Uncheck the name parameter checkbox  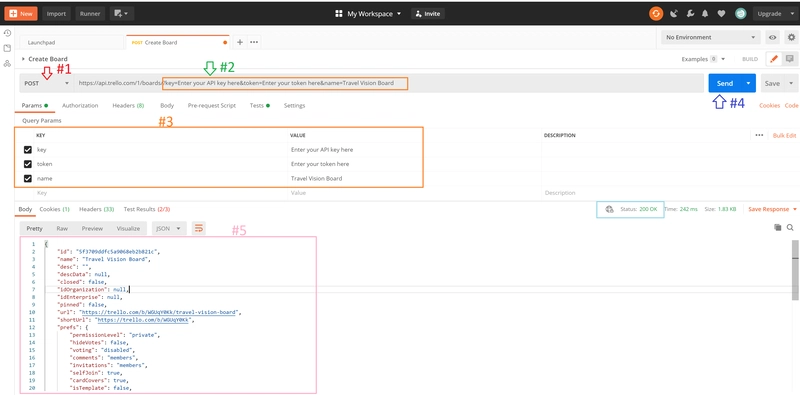point(28,179)
